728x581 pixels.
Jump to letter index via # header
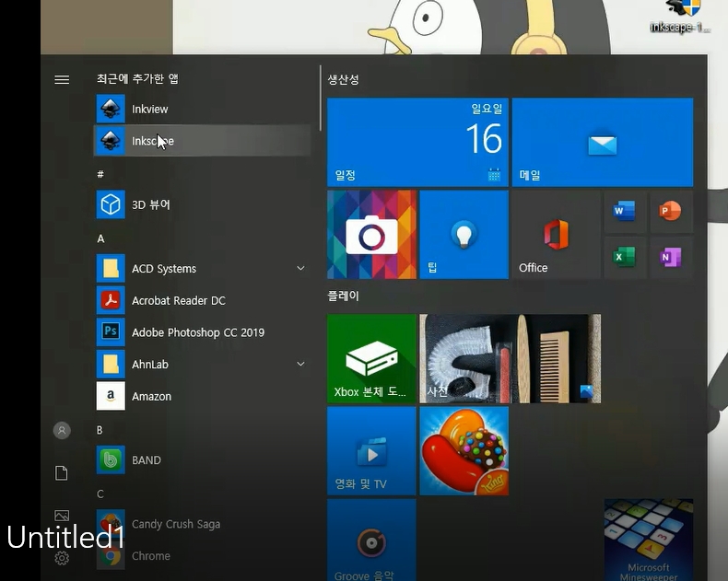100,175
